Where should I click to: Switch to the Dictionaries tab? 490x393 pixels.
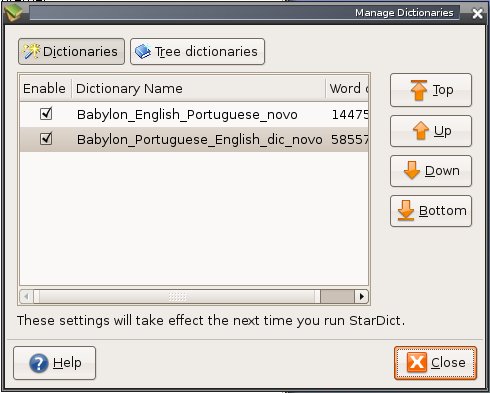click(71, 51)
